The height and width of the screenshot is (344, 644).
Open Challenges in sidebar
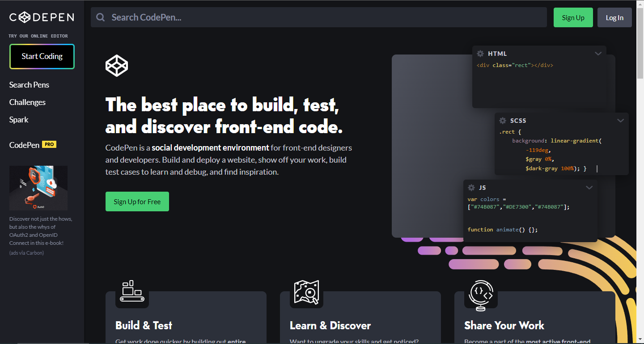(27, 102)
